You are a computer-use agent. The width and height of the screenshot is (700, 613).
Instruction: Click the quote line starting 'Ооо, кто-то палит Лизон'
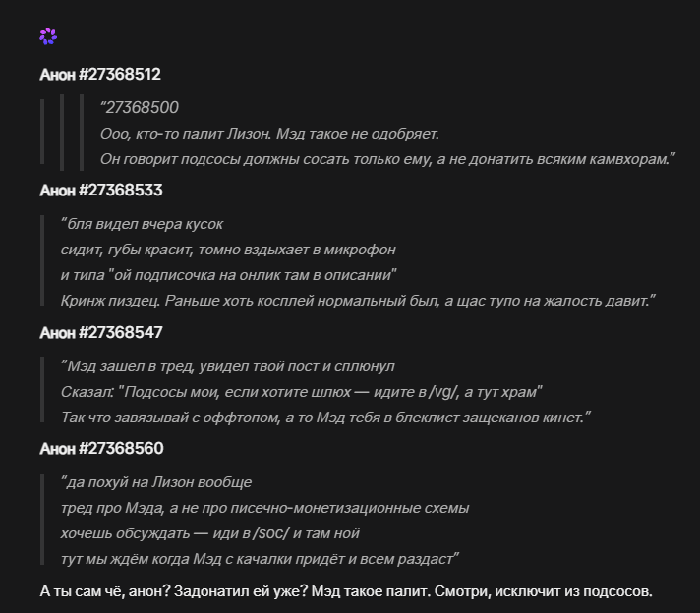point(269,134)
